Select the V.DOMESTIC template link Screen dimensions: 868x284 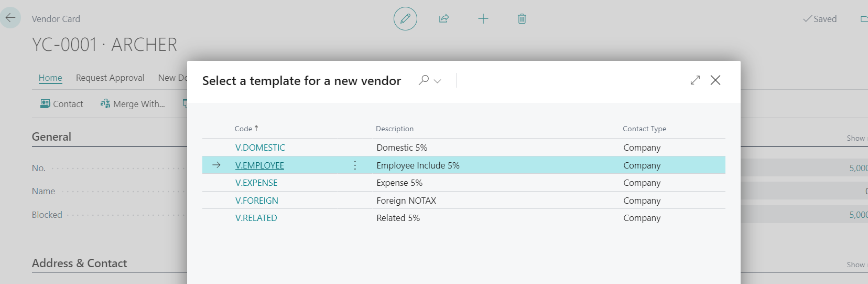click(260, 148)
